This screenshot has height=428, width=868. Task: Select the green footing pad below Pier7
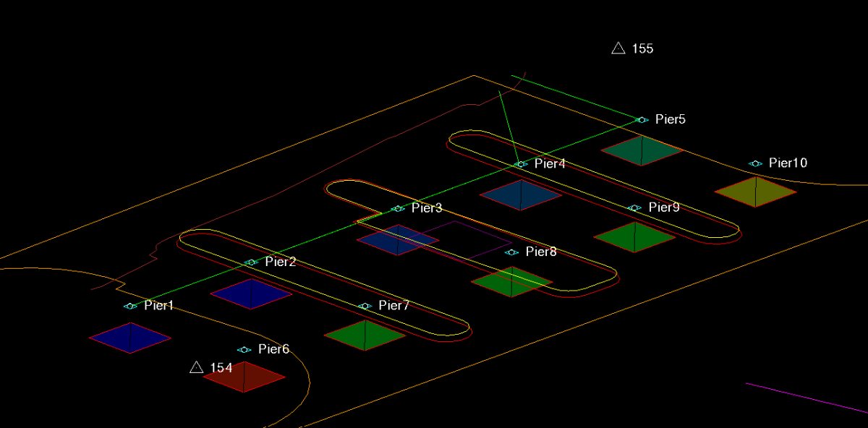click(x=365, y=335)
